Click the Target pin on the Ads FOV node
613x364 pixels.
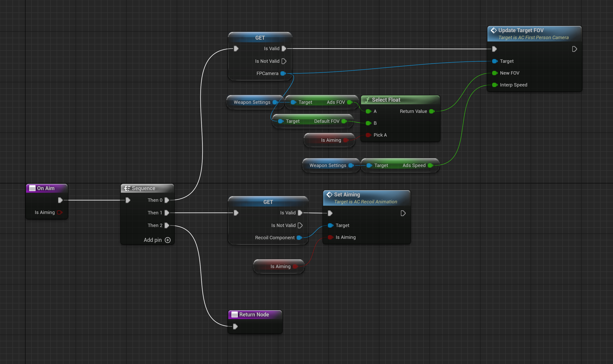[x=293, y=102]
